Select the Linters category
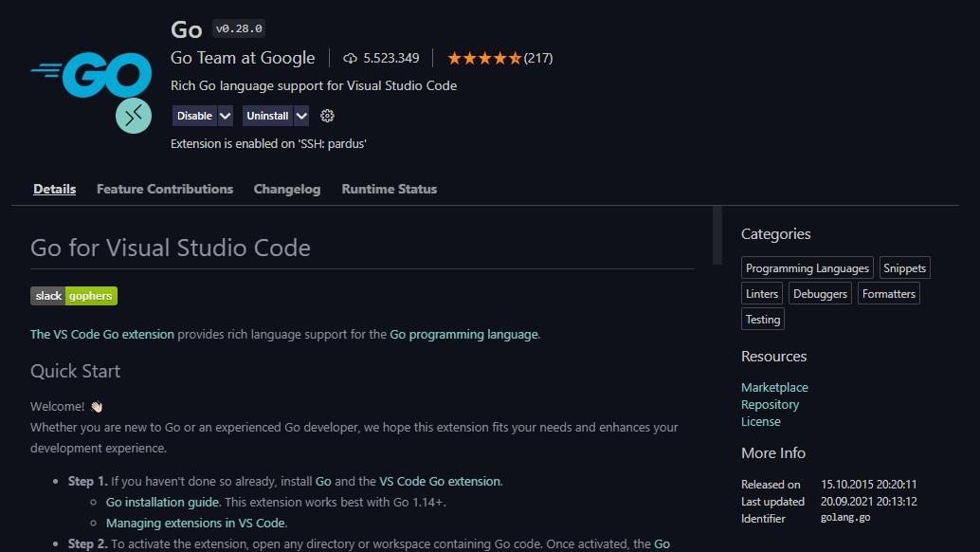The width and height of the screenshot is (980, 552). pyautogui.click(x=762, y=294)
